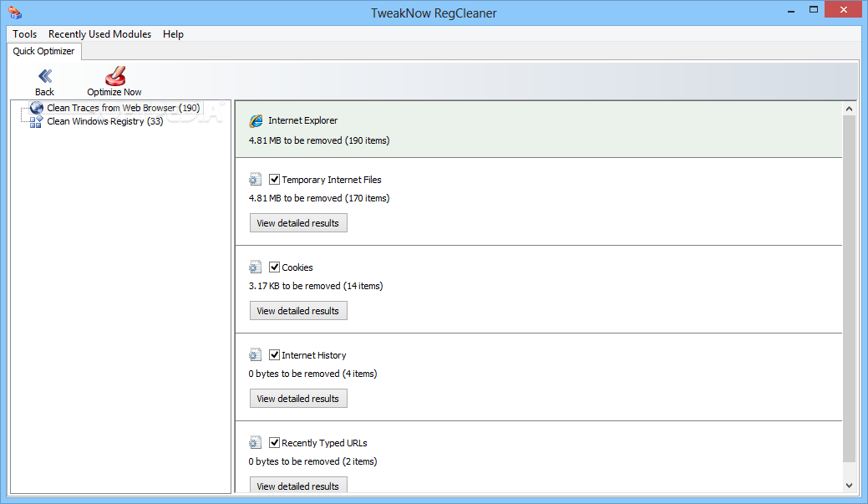Viewport: 868px width, 504px height.
Task: Click '4.81 MB to be removed (170 items)' text
Action: [319, 198]
